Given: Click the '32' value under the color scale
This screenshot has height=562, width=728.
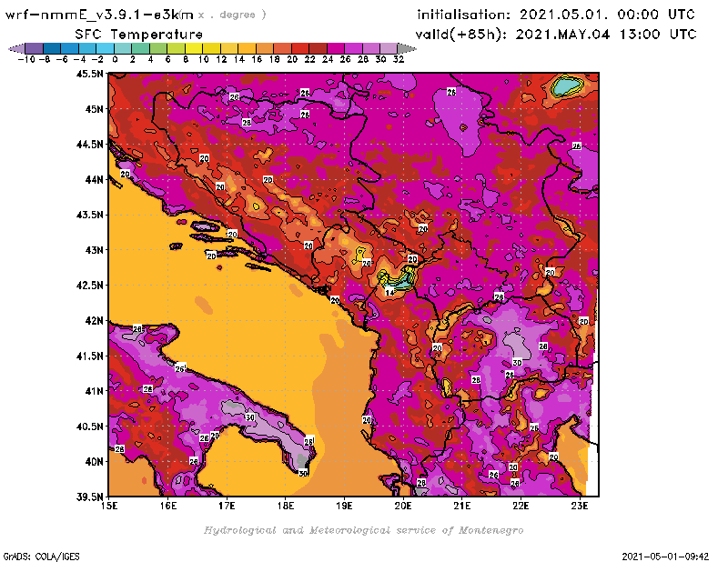Looking at the screenshot, I should 399,60.
